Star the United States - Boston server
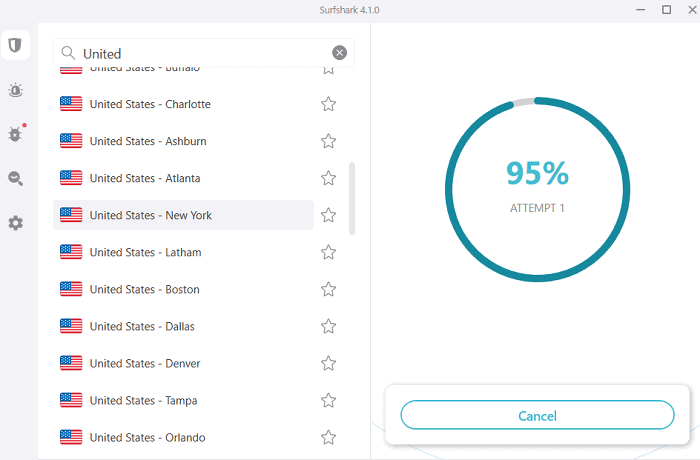Image resolution: width=700 pixels, height=460 pixels. (x=328, y=289)
